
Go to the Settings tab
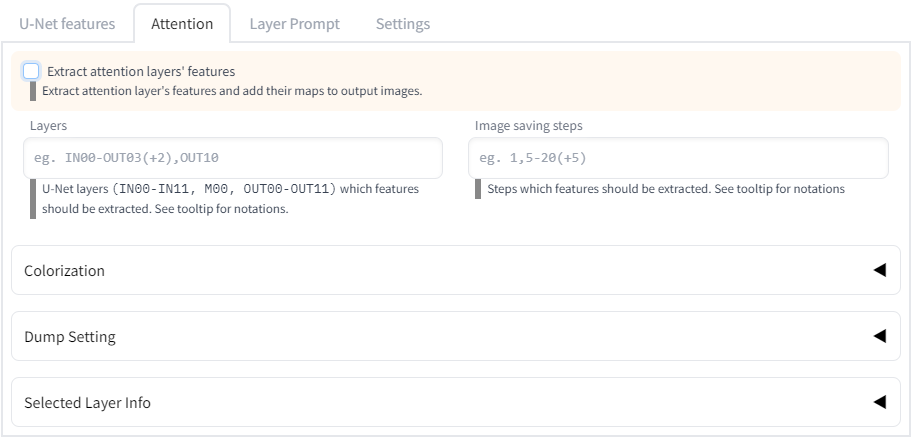[403, 23]
